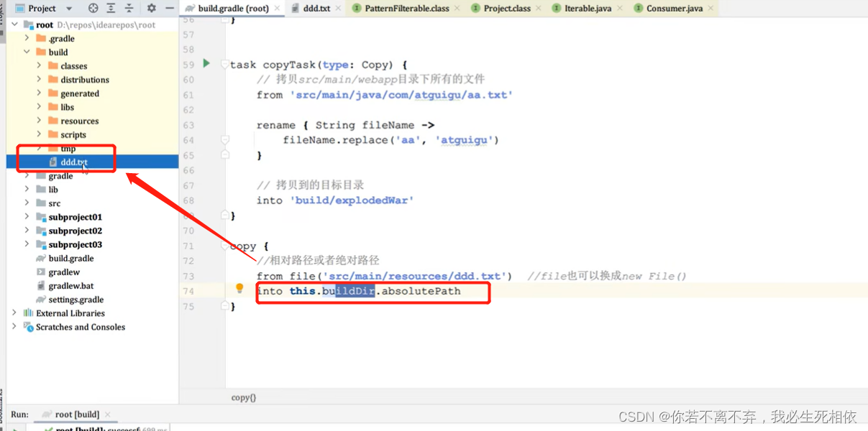Image resolution: width=868 pixels, height=431 pixels.
Task: Click the word absolutePath on line 74
Action: pyautogui.click(x=421, y=291)
